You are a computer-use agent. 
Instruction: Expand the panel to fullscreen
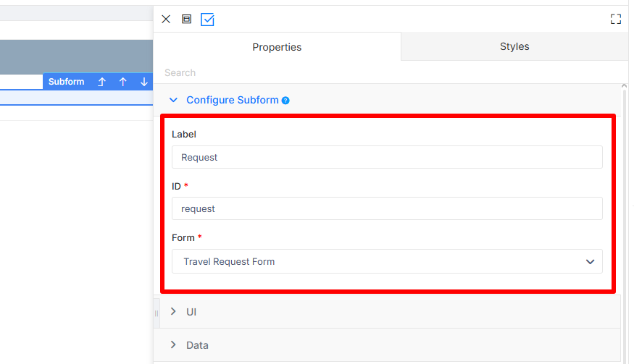pyautogui.click(x=615, y=19)
